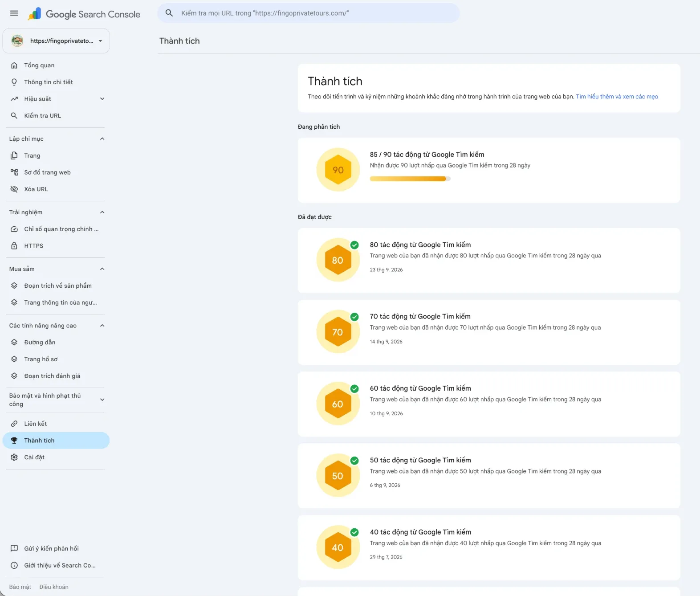The image size is (700, 596).
Task: Select Trang thông tin của người bán item
Action: [56, 302]
